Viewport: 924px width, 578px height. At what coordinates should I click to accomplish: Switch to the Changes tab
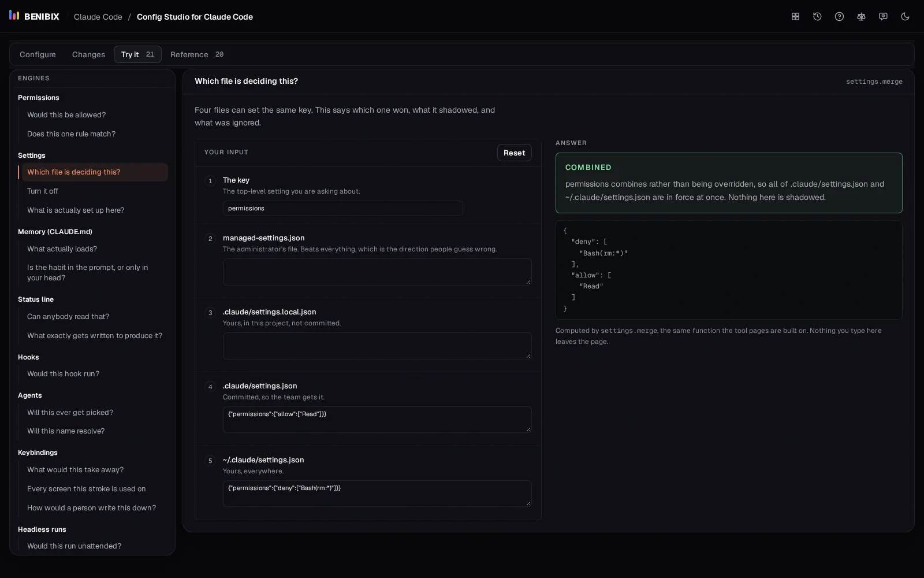click(x=88, y=54)
